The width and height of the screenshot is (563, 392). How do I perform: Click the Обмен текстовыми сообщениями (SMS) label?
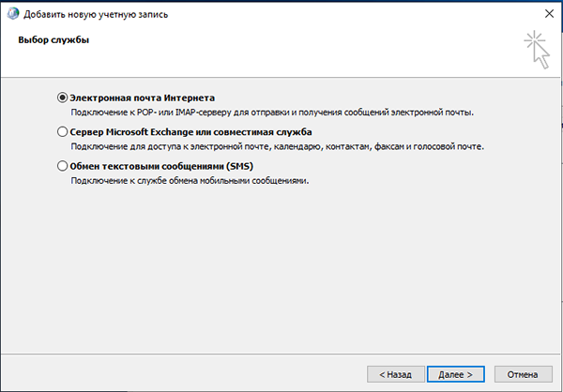[x=161, y=166]
